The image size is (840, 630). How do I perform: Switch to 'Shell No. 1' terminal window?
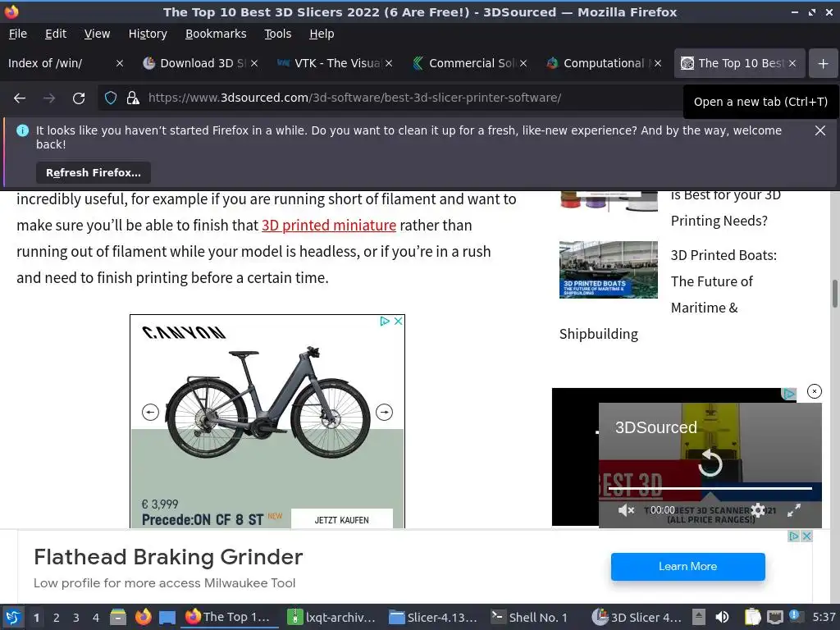click(535, 618)
